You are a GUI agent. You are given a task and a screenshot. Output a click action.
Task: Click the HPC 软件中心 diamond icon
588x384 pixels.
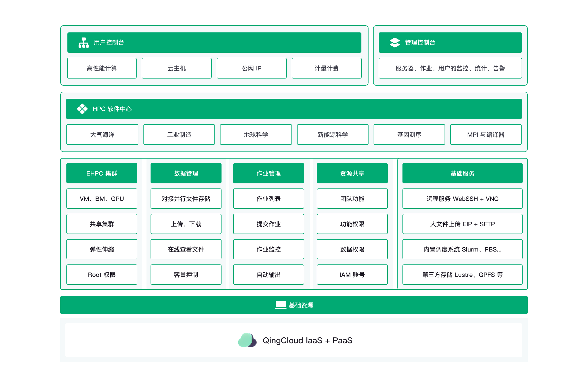coord(82,109)
